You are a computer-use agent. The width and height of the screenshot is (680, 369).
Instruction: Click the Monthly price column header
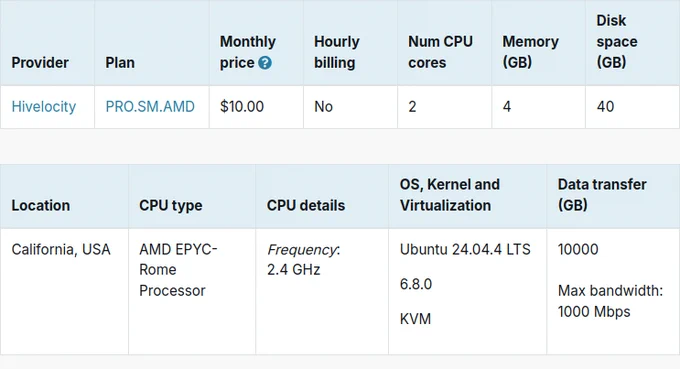pyautogui.click(x=248, y=52)
